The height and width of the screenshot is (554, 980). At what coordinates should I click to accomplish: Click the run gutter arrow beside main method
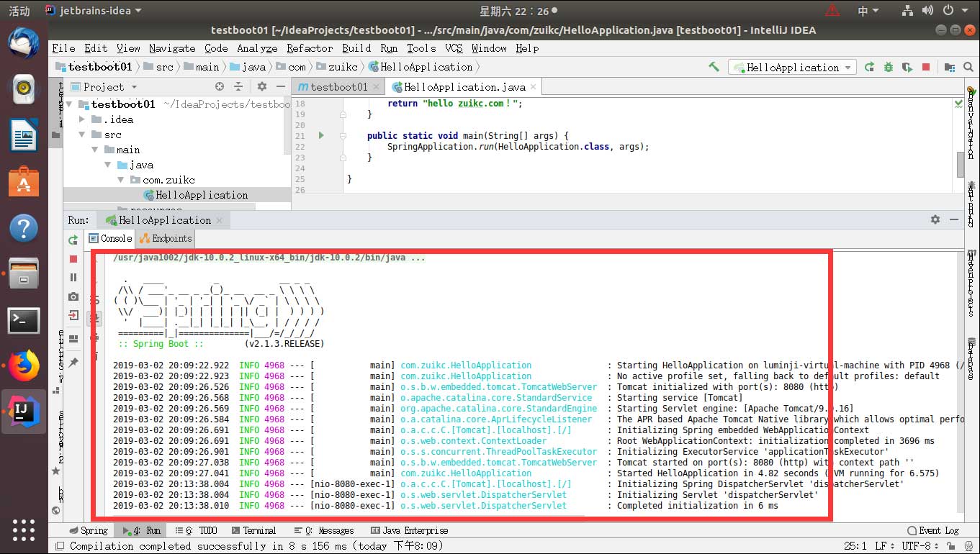coord(321,135)
